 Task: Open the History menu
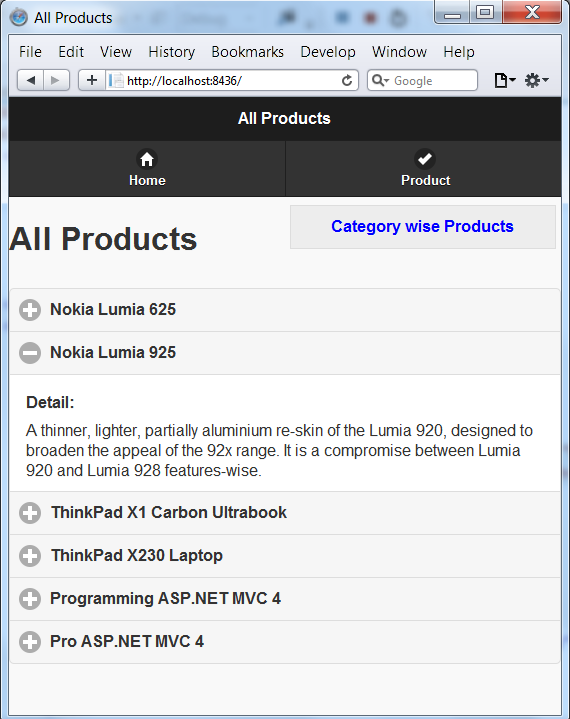(172, 52)
